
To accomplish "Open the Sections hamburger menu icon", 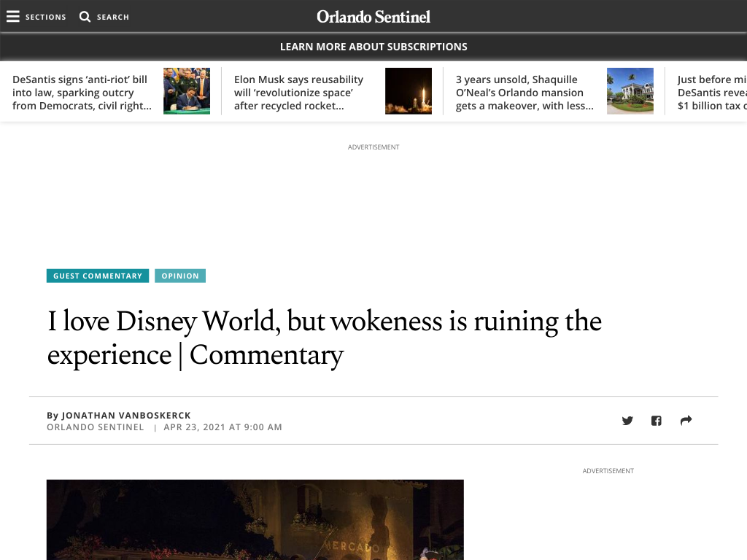I will pyautogui.click(x=13, y=17).
